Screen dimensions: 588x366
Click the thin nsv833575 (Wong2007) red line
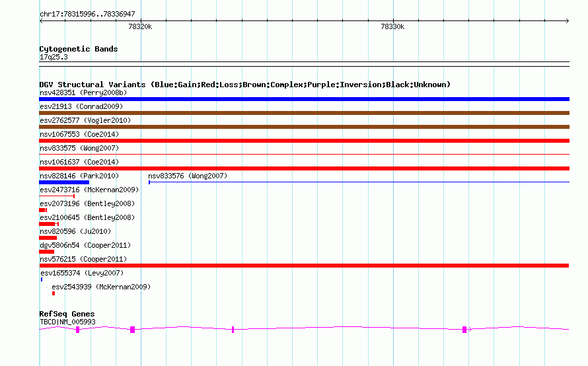[x=304, y=155]
